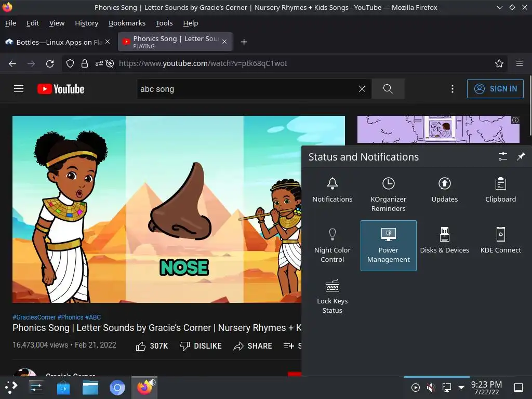Screen dimensions: 532x399
Task: Open Dolphin file manager from taskbar
Action: click(x=90, y=387)
